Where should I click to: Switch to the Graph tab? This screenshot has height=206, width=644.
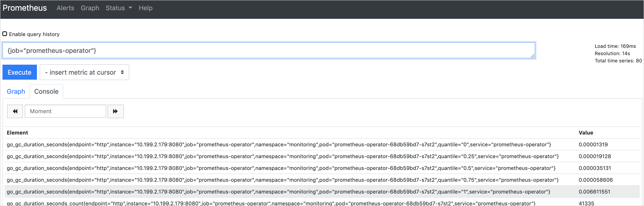pyautogui.click(x=16, y=91)
